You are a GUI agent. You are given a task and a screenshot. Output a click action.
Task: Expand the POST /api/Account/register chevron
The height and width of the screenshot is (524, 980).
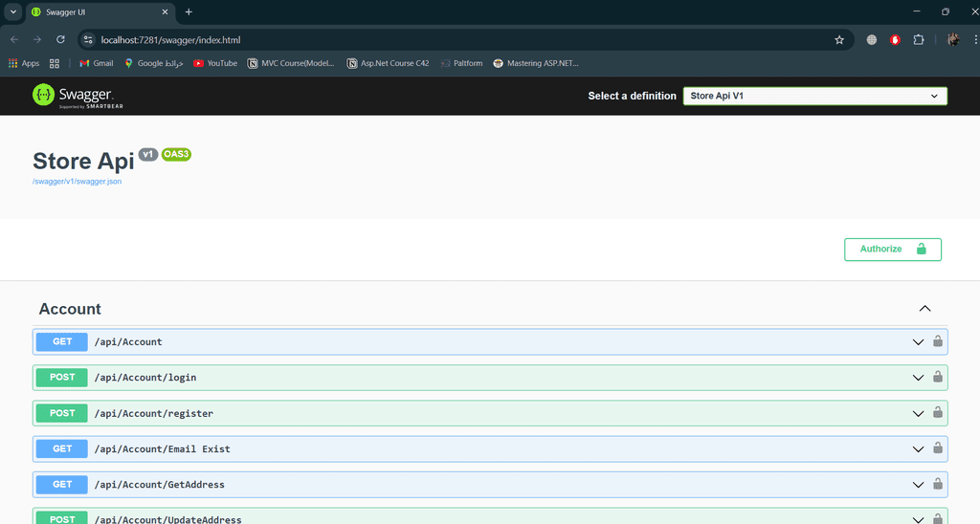[x=918, y=413]
